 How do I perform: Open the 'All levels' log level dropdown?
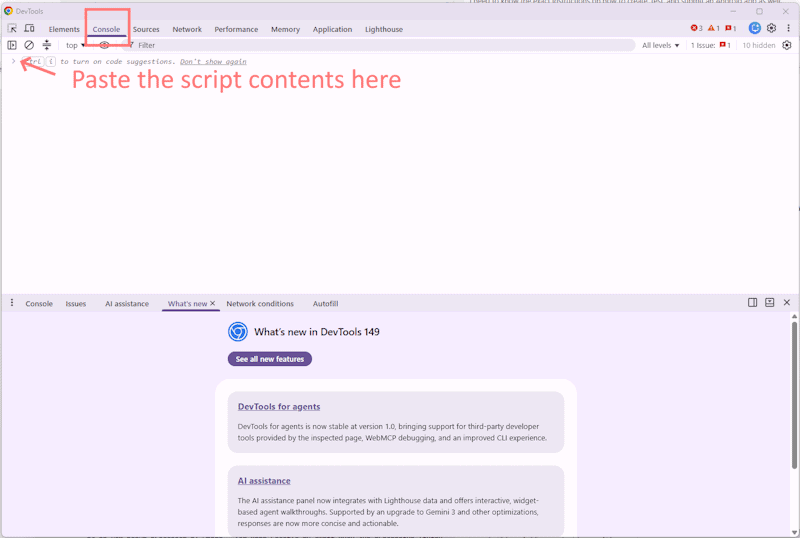coord(660,45)
